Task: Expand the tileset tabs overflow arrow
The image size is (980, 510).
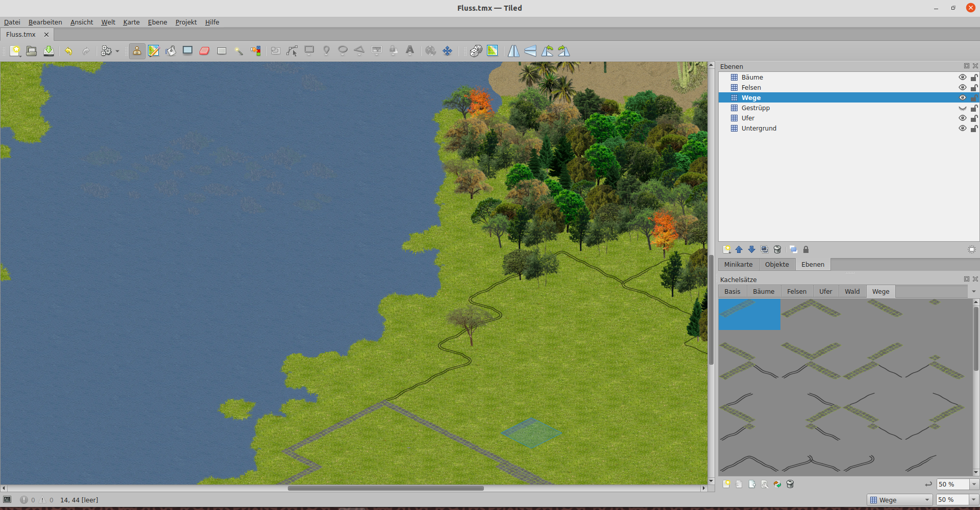Action: tap(973, 292)
